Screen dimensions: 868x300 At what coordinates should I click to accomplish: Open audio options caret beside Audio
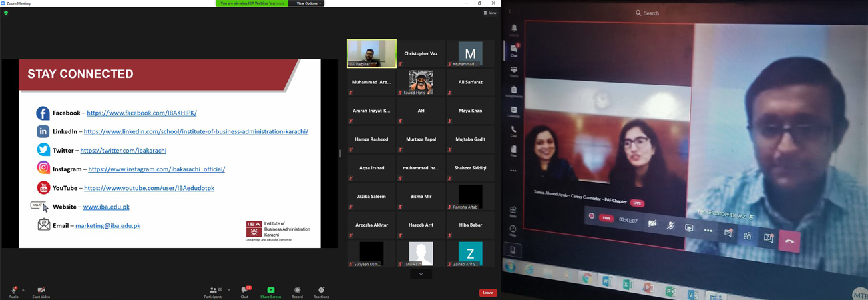tap(23, 290)
